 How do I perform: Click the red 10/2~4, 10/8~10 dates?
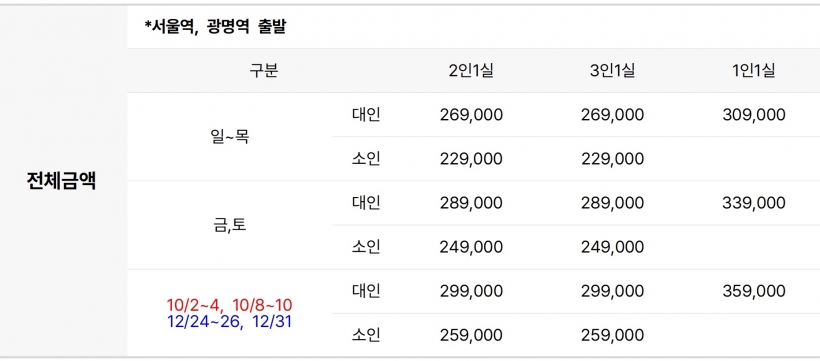tap(230, 305)
